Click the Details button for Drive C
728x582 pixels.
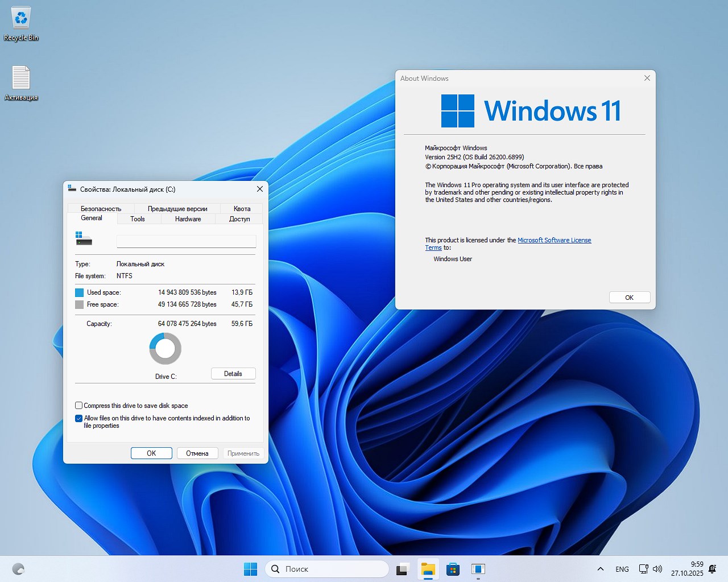(233, 374)
